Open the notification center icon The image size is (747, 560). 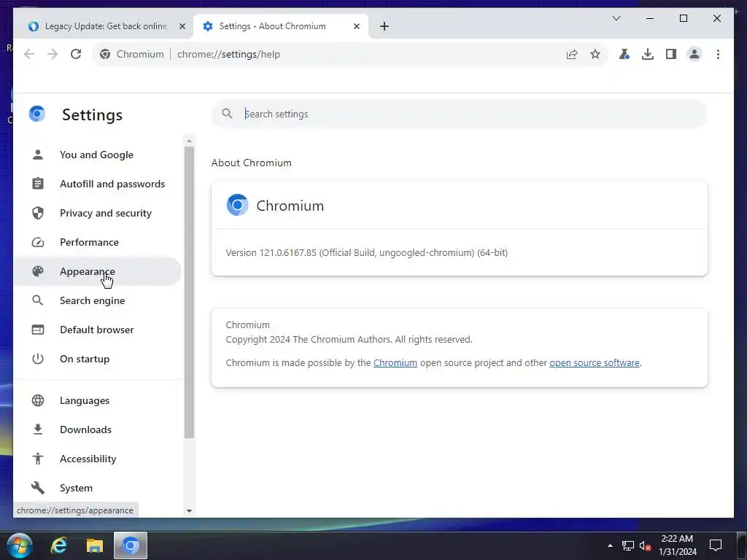(715, 545)
